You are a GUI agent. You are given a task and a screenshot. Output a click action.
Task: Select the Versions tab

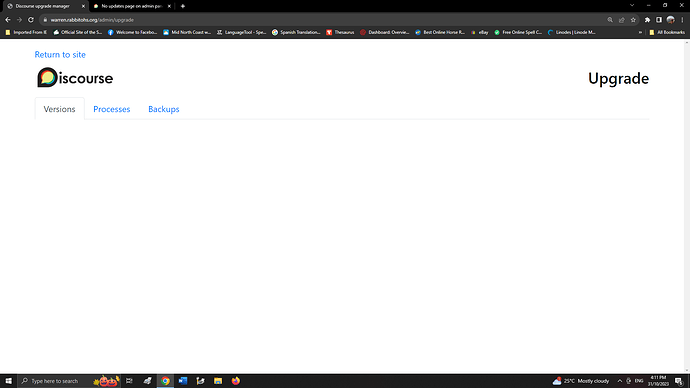(59, 109)
